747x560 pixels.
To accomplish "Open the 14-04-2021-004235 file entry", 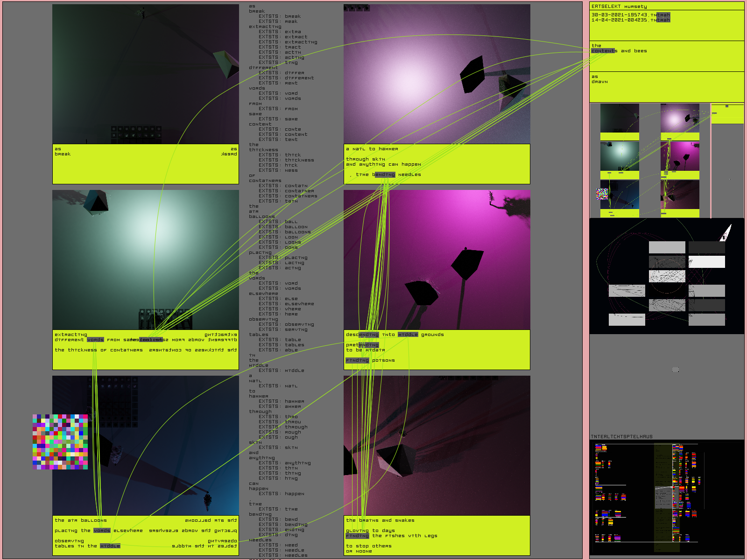I will pos(630,20).
